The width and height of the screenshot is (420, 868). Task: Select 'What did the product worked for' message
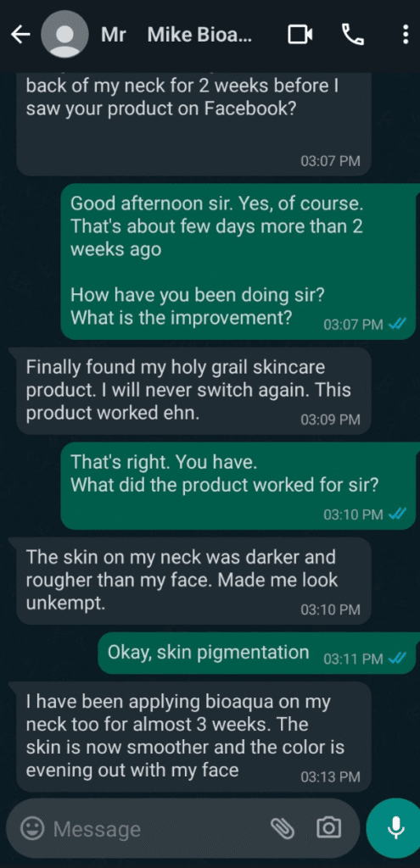click(x=240, y=486)
